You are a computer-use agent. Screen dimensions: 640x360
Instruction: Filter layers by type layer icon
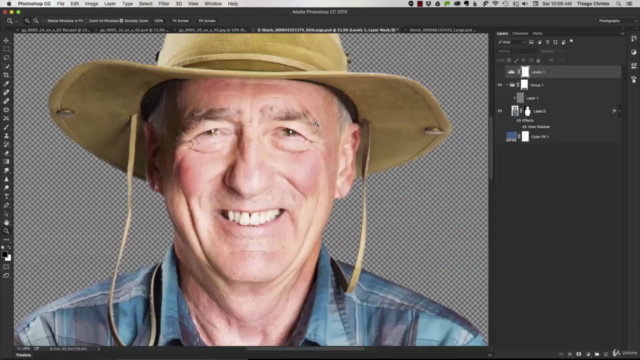coord(547,42)
